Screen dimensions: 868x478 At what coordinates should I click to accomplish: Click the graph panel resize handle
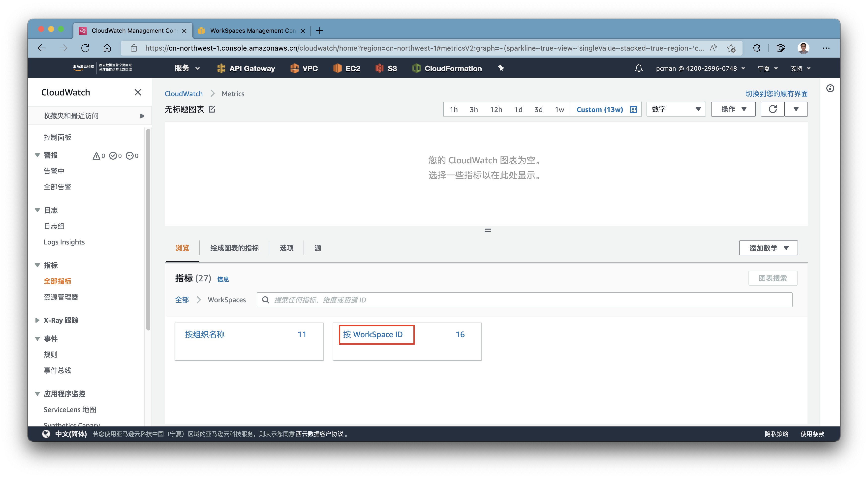[x=488, y=230]
